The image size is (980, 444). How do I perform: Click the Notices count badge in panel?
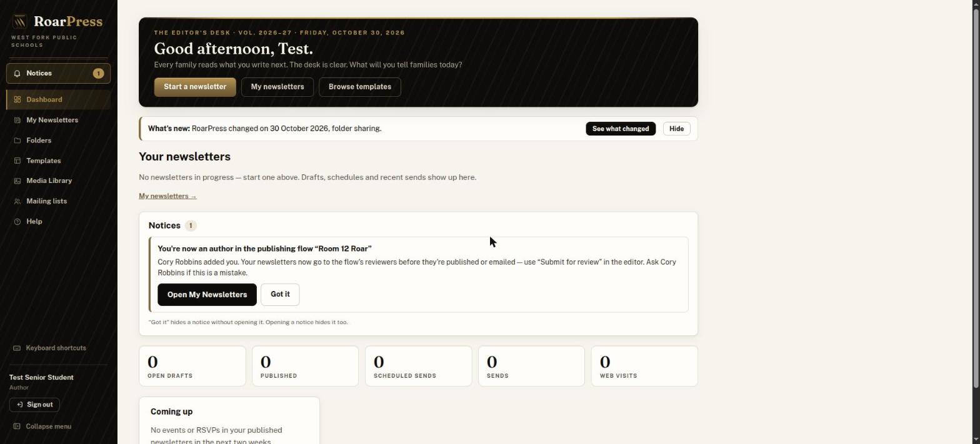click(191, 225)
